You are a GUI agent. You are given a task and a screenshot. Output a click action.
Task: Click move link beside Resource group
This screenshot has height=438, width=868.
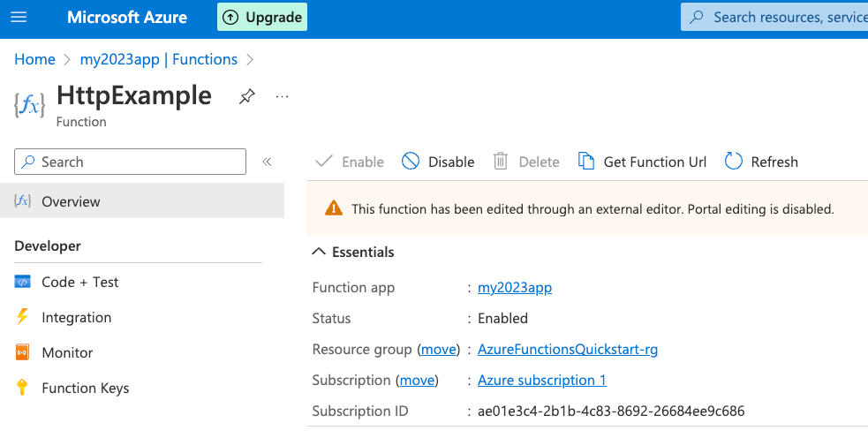438,349
